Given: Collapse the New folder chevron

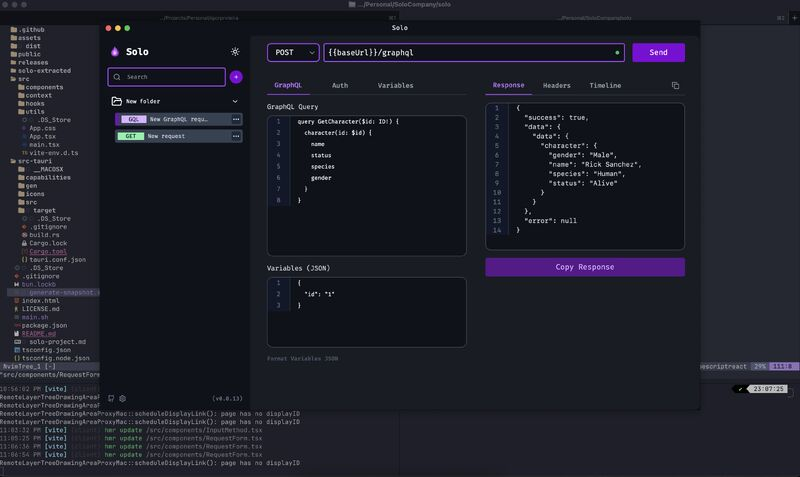Looking at the screenshot, I should pos(235,102).
